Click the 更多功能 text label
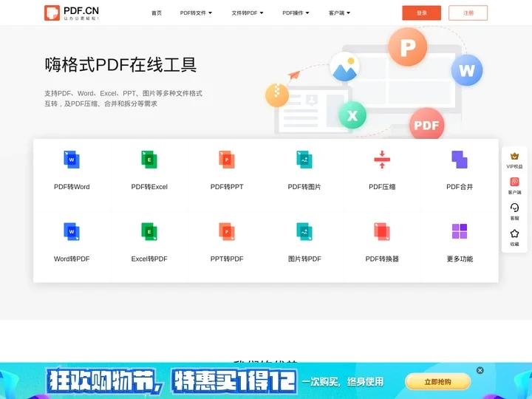Image resolution: width=532 pixels, height=399 pixels. 460,259
